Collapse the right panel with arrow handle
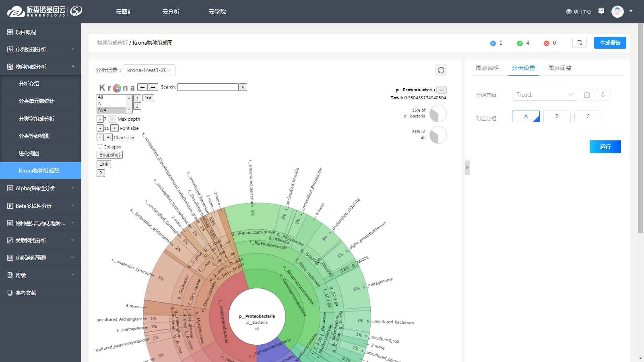This screenshot has width=644, height=362. pos(467,167)
